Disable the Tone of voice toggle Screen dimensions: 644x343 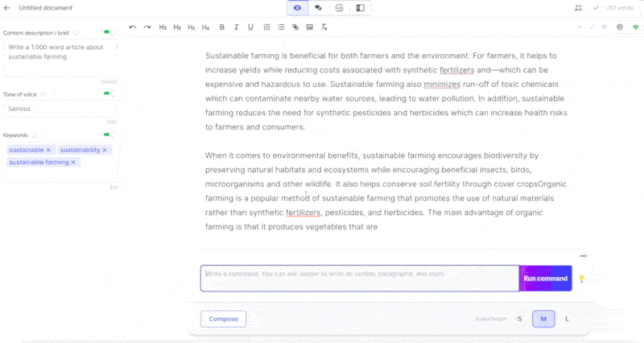click(x=108, y=94)
